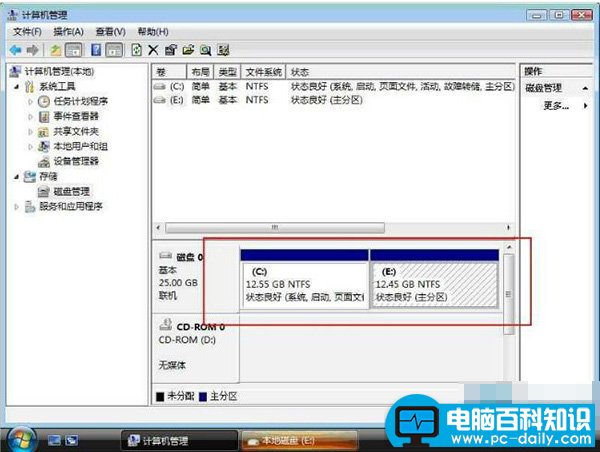Collapse the 系统工具 tree node

pyautogui.click(x=16, y=86)
